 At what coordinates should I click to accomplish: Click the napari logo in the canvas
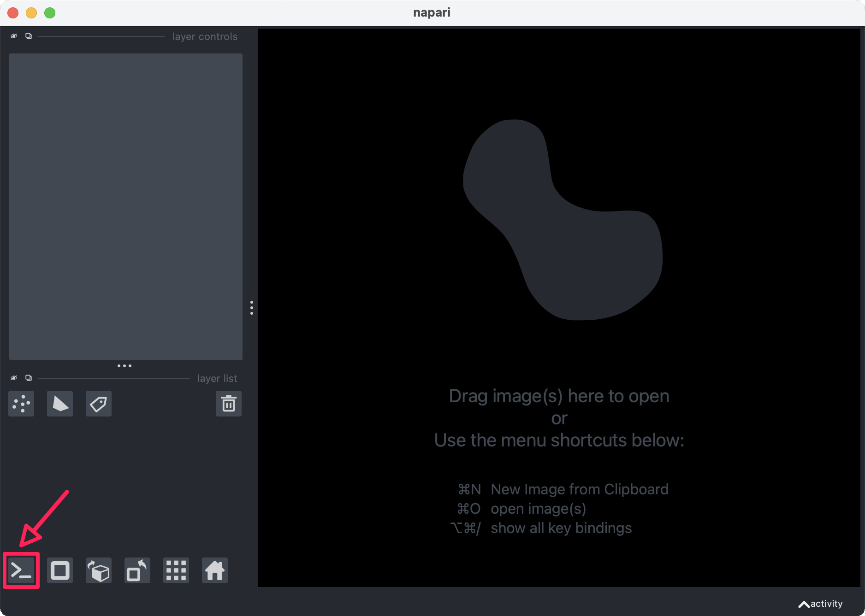[x=563, y=220]
